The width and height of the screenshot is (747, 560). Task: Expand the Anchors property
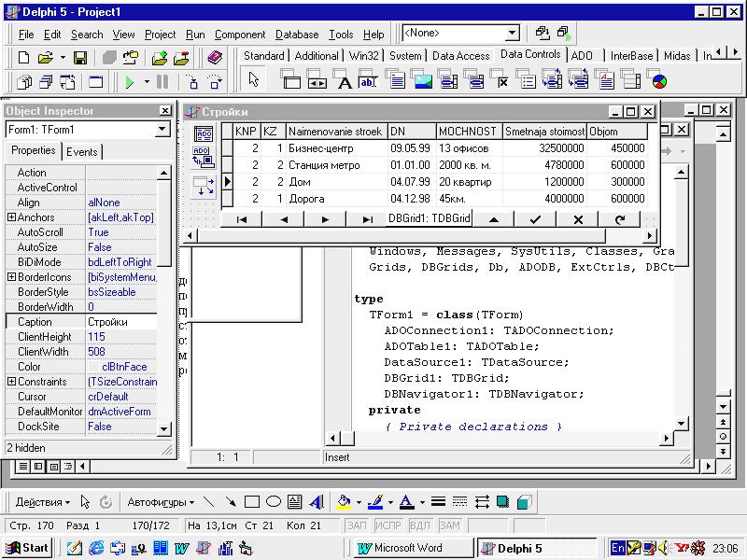[x=11, y=217]
